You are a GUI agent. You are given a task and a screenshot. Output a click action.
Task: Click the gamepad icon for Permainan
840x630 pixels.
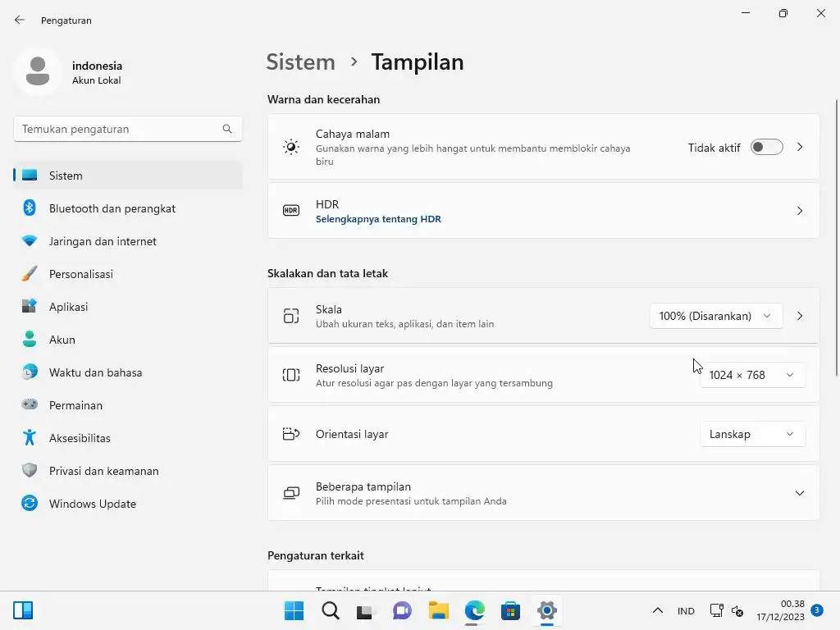(x=30, y=404)
